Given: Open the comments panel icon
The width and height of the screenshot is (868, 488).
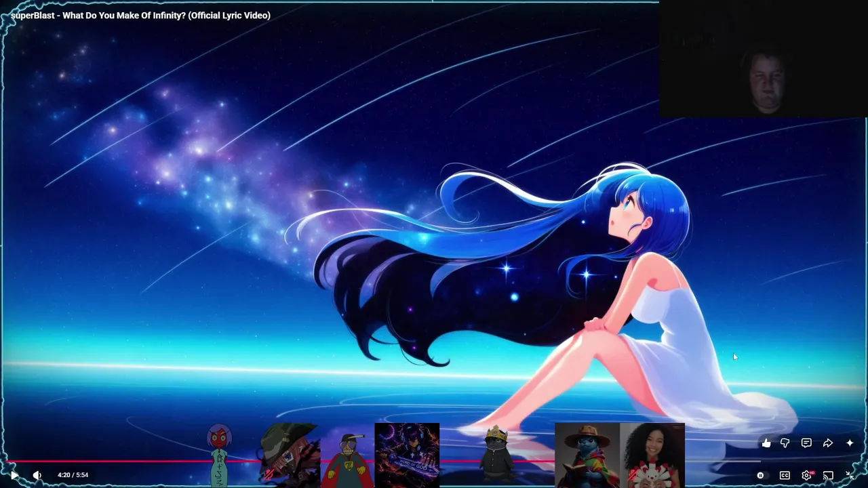Looking at the screenshot, I should coord(806,443).
